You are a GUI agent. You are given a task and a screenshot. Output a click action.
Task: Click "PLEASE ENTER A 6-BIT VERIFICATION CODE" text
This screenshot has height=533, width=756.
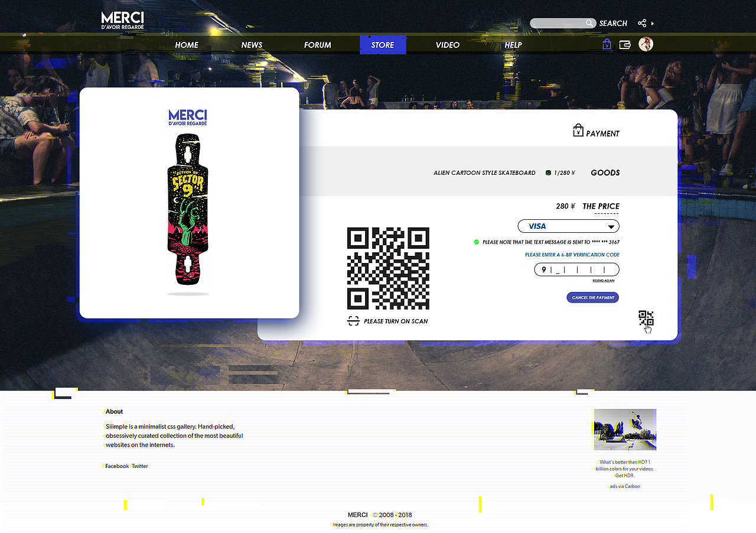click(572, 255)
